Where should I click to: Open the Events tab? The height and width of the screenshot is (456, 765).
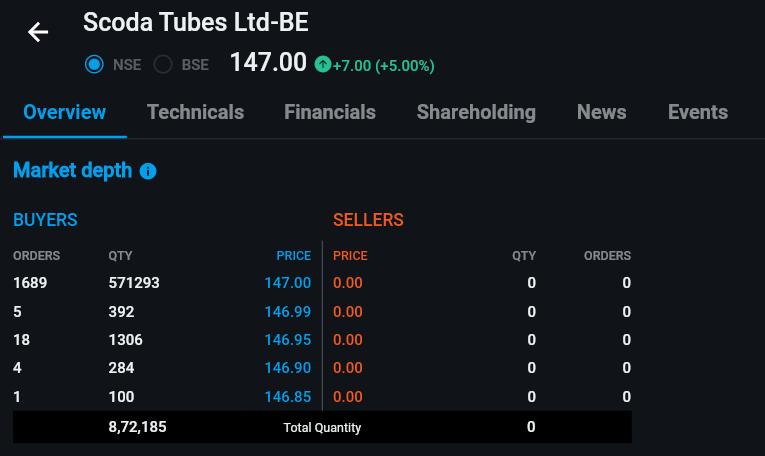697,112
